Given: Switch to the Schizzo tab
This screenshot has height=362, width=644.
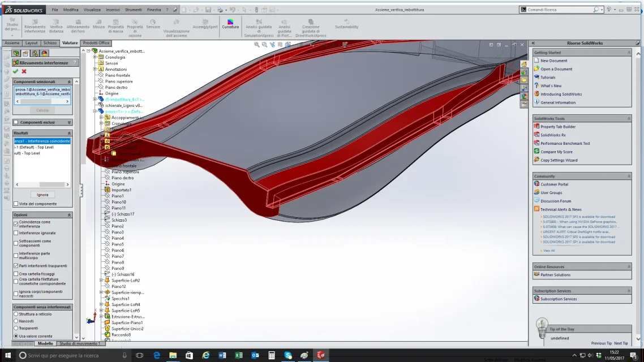Looking at the screenshot, I should click(x=50, y=43).
